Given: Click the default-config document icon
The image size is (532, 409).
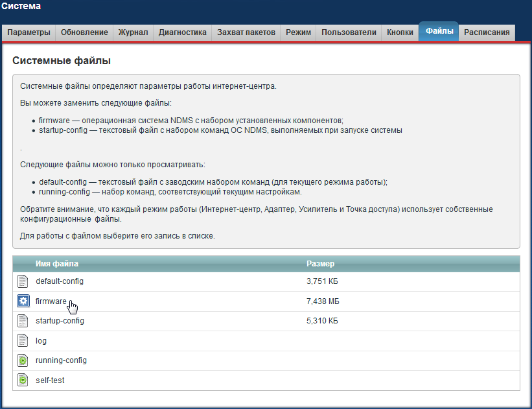Looking at the screenshot, I should (23, 281).
